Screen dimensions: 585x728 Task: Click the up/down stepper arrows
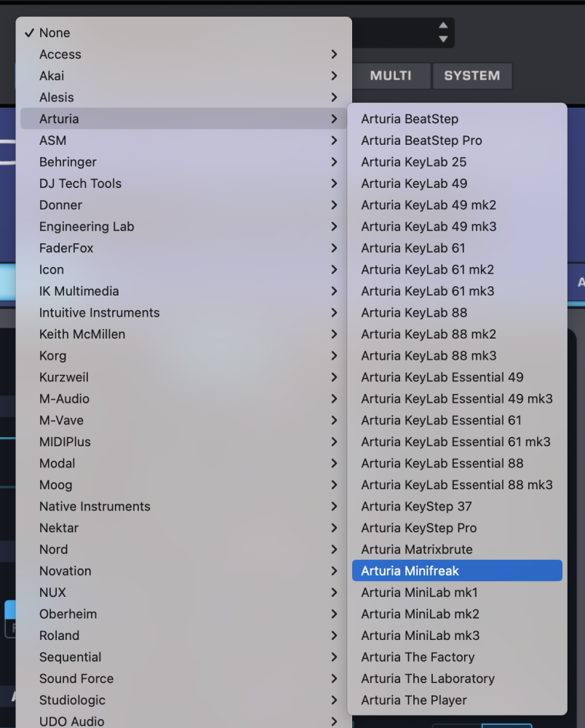(x=443, y=32)
